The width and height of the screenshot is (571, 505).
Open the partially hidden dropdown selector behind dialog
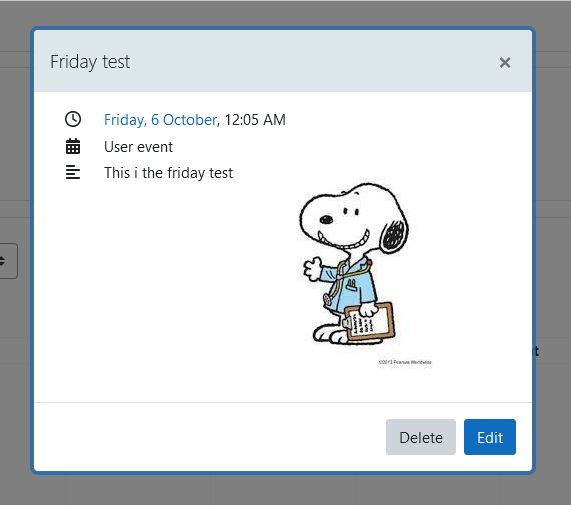tap(8, 261)
